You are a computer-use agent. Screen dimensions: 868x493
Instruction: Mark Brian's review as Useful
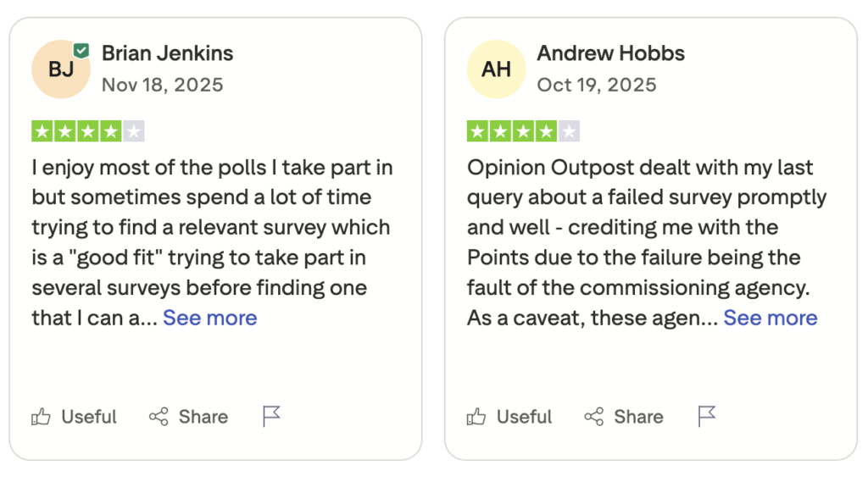74,416
